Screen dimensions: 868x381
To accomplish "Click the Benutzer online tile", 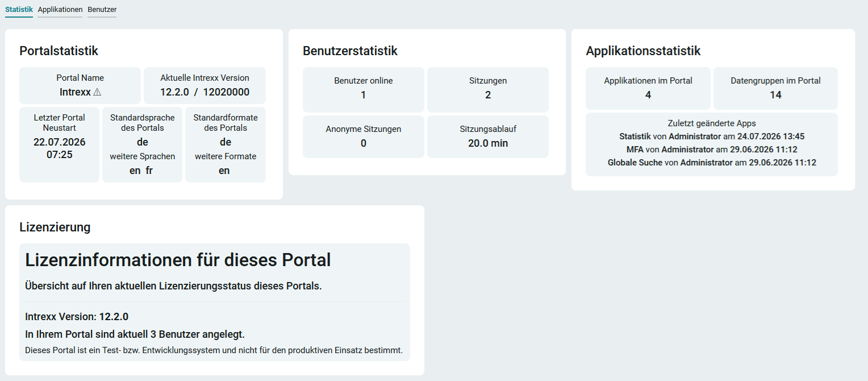I will coord(364,90).
